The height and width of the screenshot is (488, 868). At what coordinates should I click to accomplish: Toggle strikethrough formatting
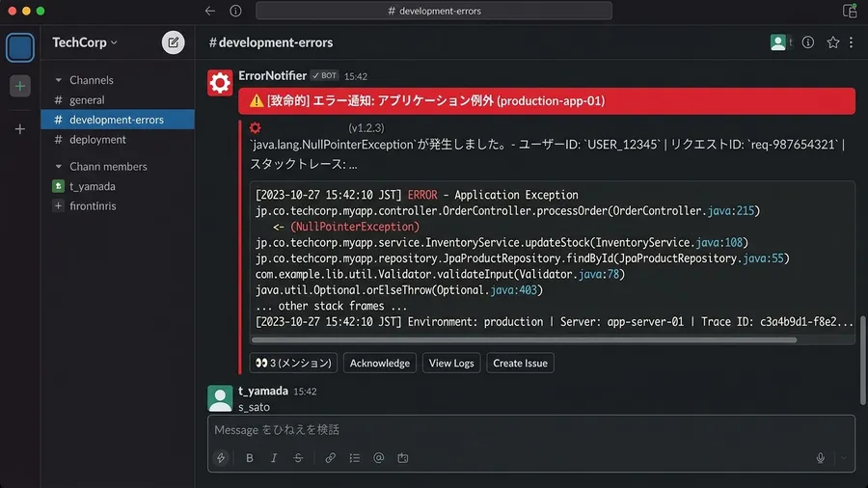298,458
